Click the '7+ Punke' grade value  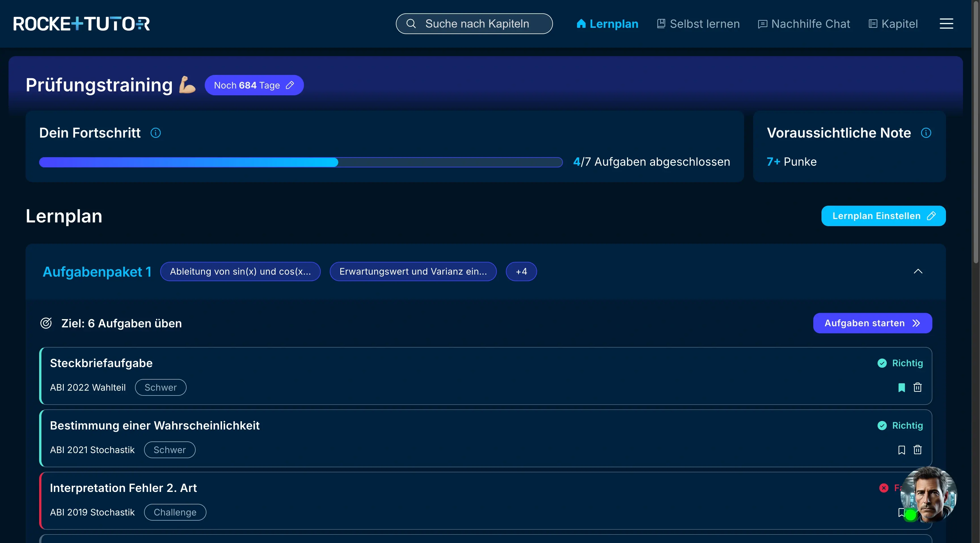point(791,162)
